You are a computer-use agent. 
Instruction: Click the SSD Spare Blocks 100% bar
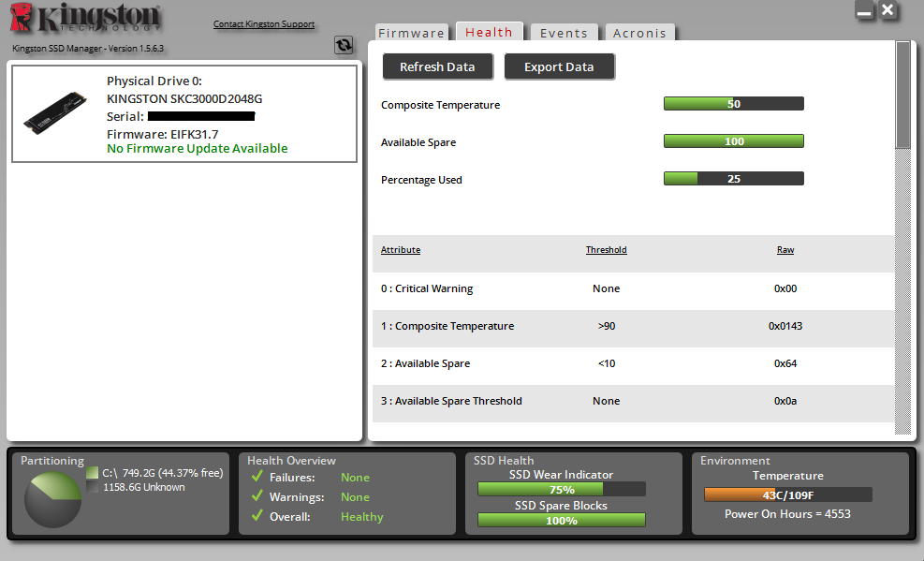pos(562,520)
